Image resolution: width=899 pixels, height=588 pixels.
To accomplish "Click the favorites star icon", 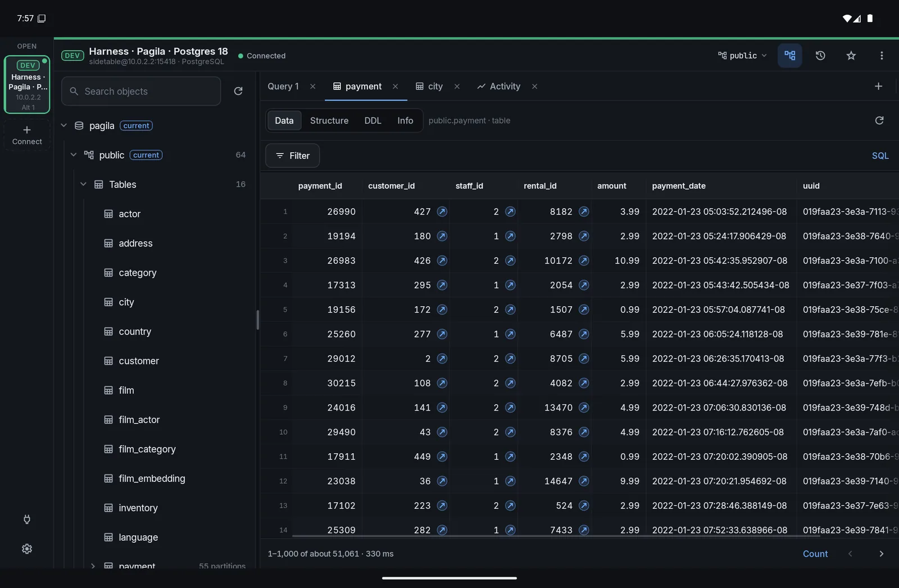I will point(851,56).
